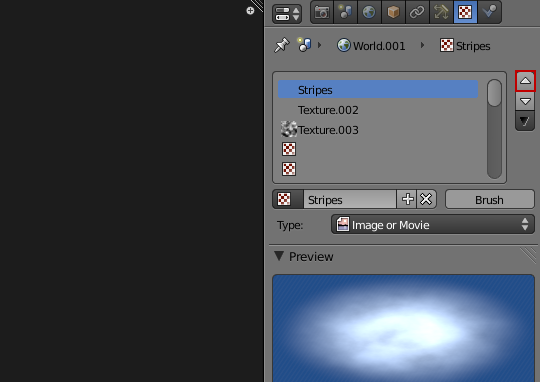Click the plus icon in the dark viewport
This screenshot has width=540, height=382.
coord(250,11)
